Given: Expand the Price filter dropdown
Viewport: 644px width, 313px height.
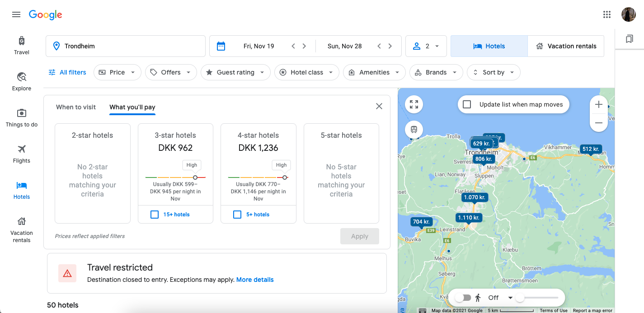Looking at the screenshot, I should (x=118, y=72).
